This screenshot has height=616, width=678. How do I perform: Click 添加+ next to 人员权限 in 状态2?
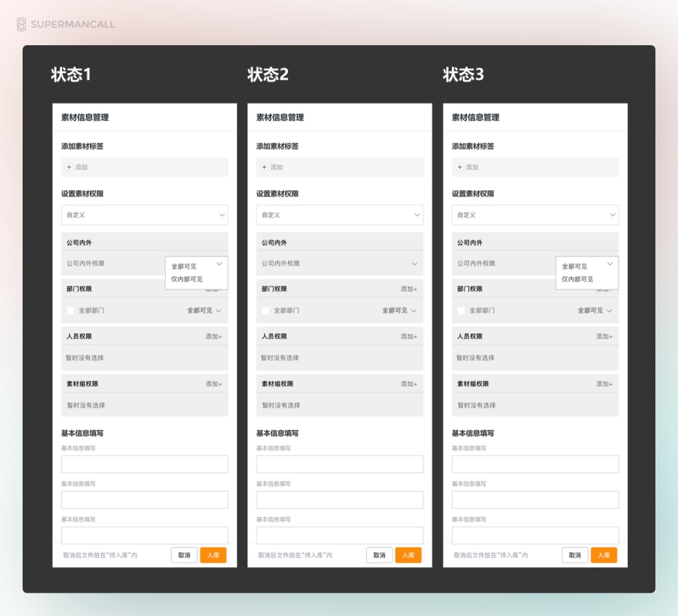pyautogui.click(x=409, y=337)
